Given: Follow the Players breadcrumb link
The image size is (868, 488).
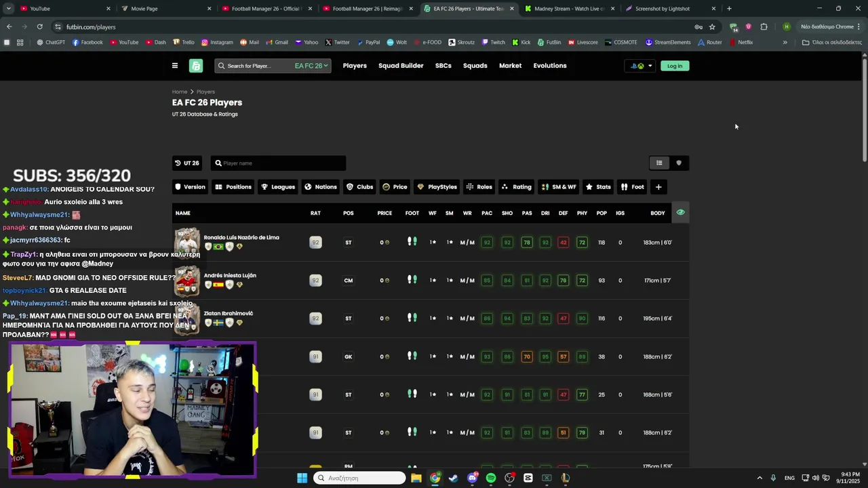Looking at the screenshot, I should click(205, 91).
